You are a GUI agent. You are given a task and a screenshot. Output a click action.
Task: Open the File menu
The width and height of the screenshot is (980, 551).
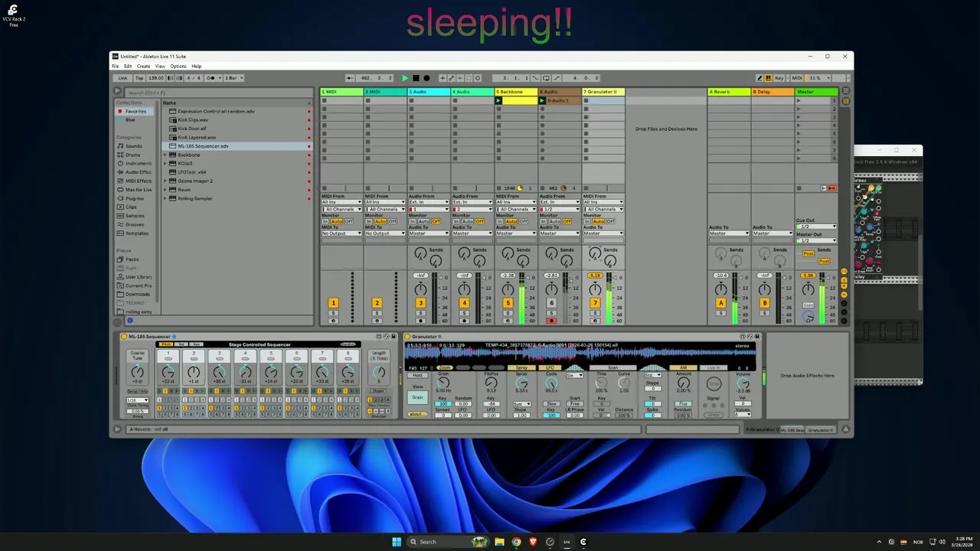point(116,67)
